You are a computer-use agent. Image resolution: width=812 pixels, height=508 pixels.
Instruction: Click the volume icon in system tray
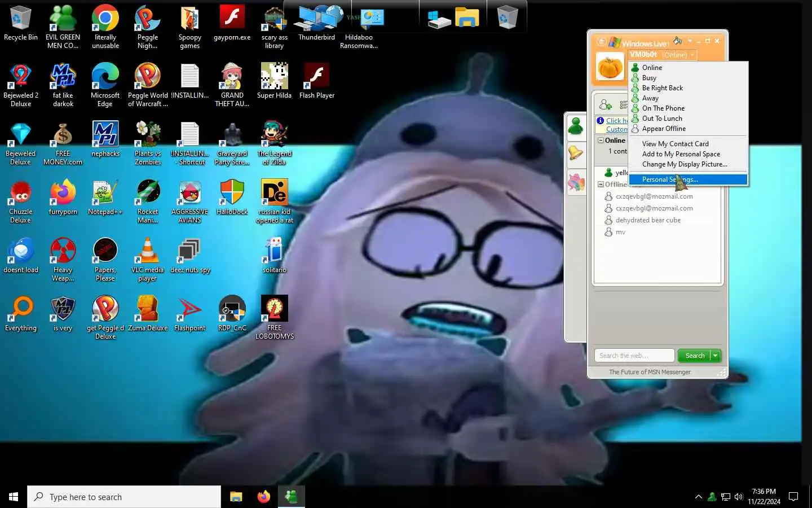(x=739, y=497)
